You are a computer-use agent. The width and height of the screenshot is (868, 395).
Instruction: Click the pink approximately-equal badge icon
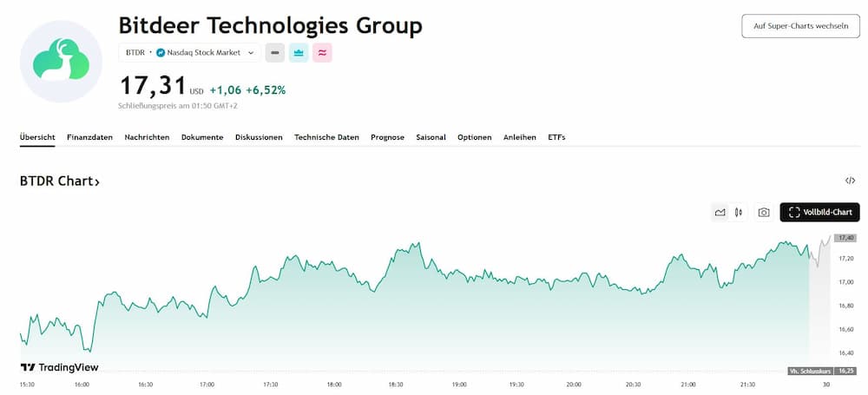(x=323, y=53)
